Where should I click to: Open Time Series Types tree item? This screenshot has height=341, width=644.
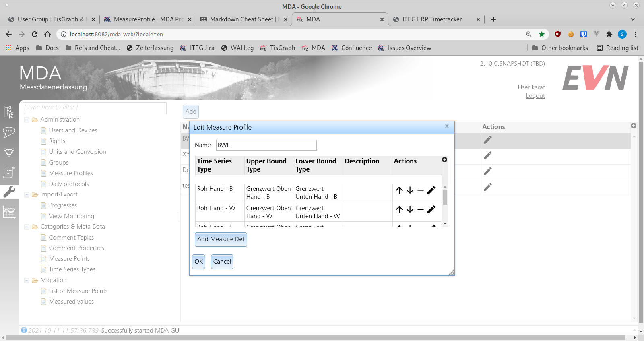click(x=72, y=269)
